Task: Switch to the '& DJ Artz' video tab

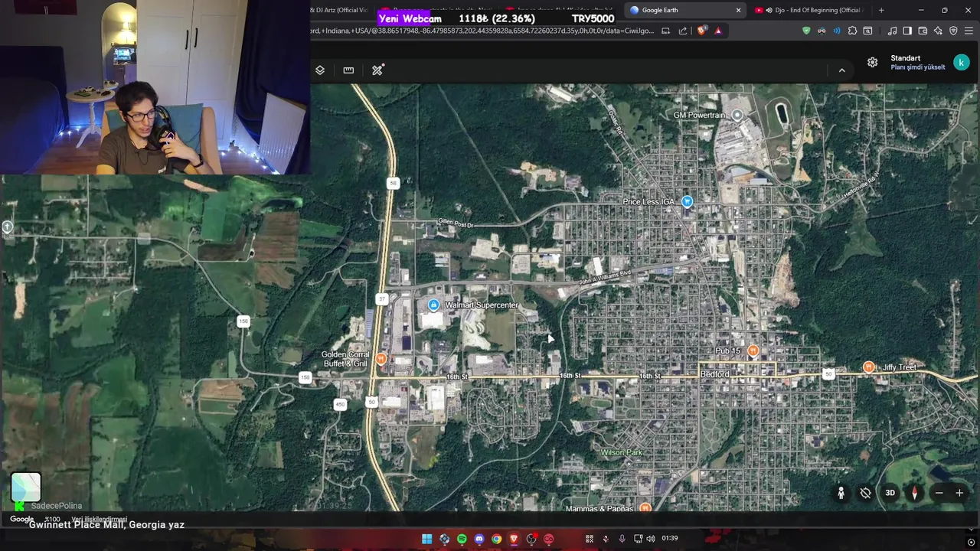Action: (x=340, y=10)
